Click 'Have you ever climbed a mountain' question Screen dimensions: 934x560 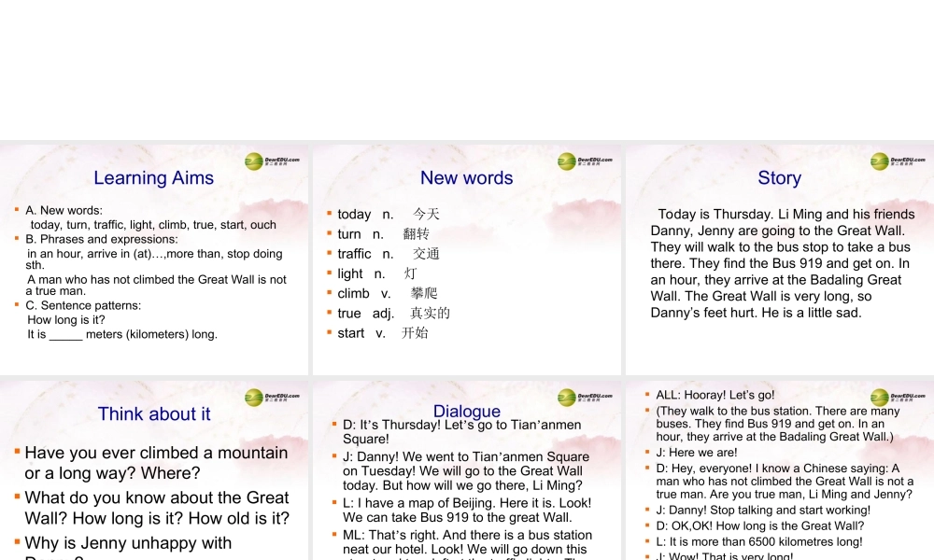(x=156, y=462)
